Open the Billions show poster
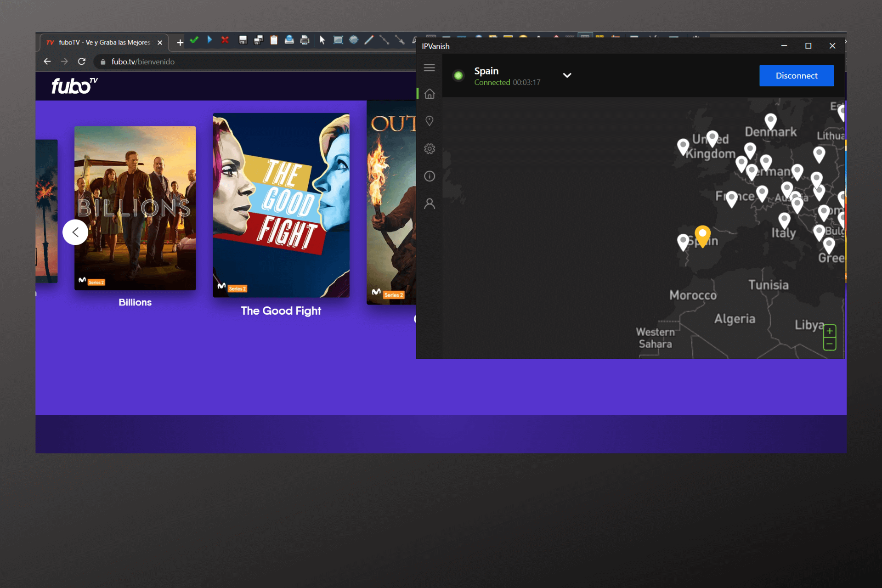 tap(135, 208)
